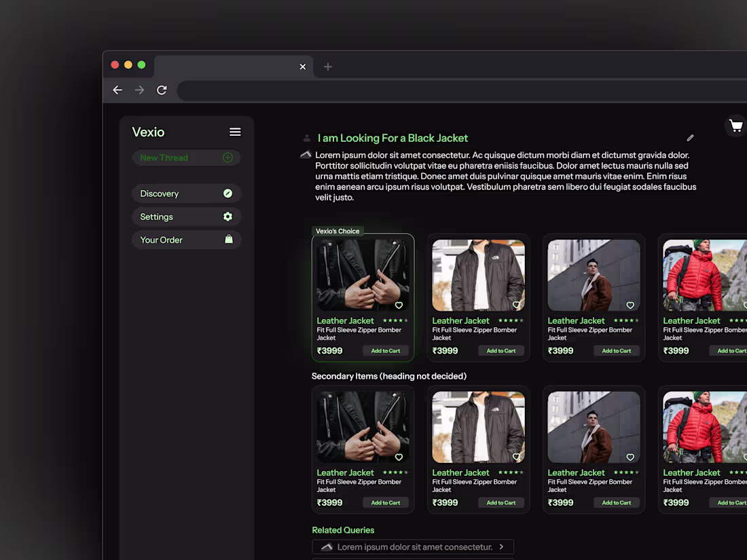Image resolution: width=747 pixels, height=560 pixels.
Task: Open Your Order in the sidebar
Action: coord(186,240)
